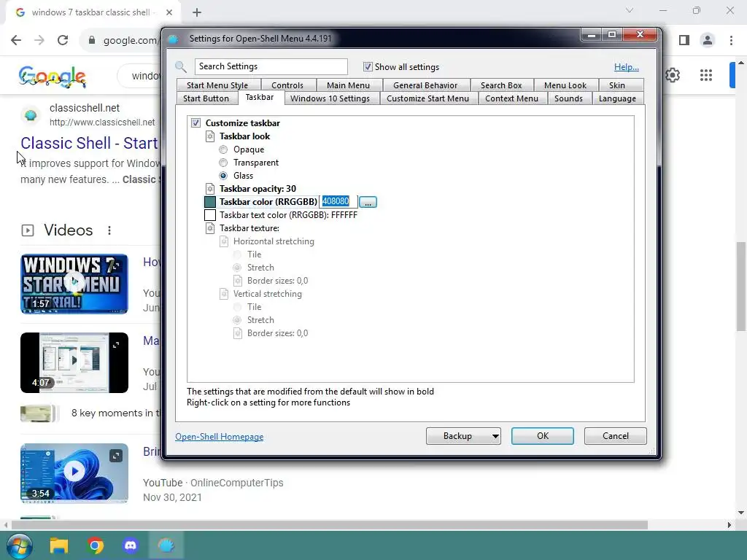747x560 pixels.
Task: Select the Glass taskbar look
Action: (x=223, y=176)
